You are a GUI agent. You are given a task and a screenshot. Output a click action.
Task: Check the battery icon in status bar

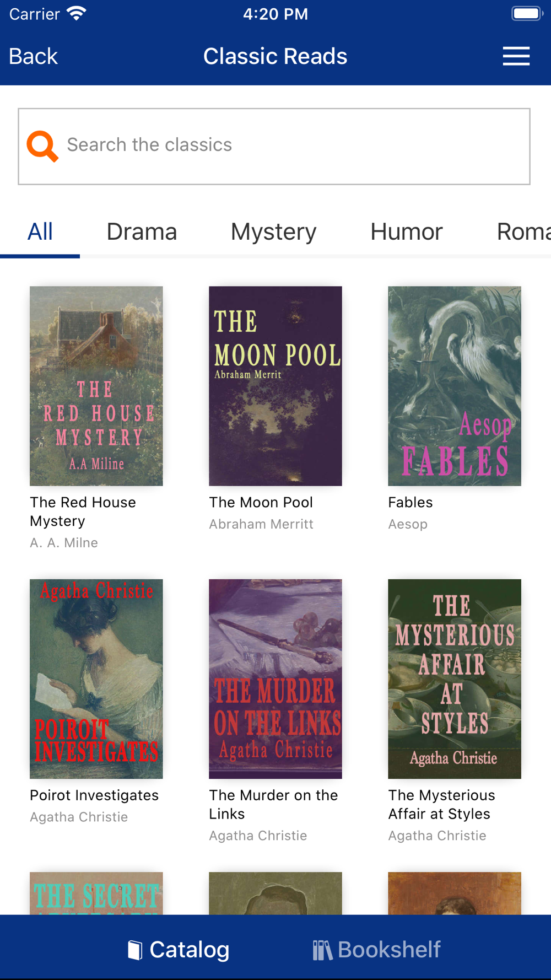point(527,14)
